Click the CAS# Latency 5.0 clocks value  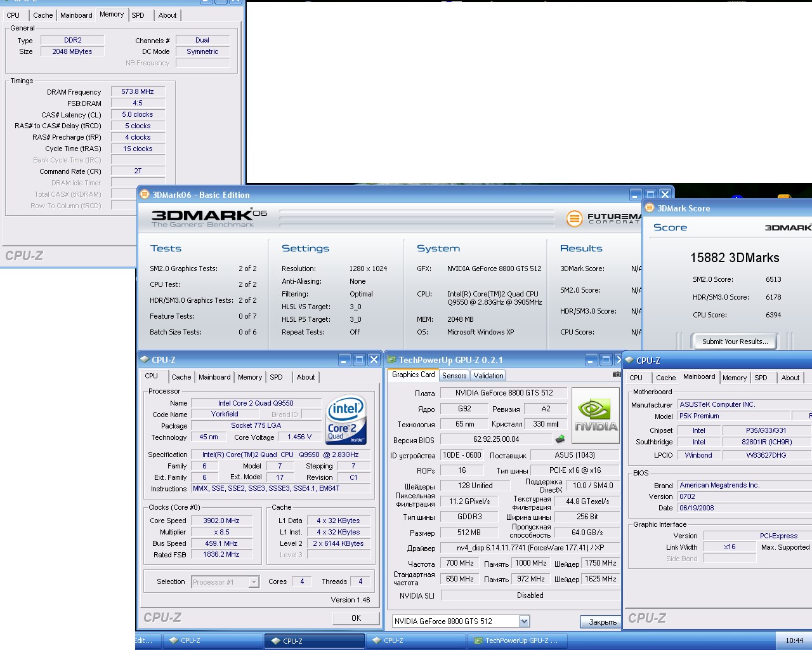[x=138, y=114]
